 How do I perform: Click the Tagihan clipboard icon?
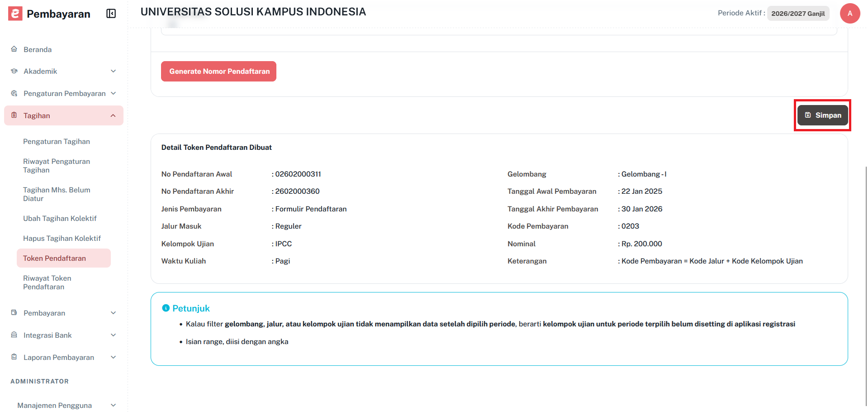click(x=14, y=115)
